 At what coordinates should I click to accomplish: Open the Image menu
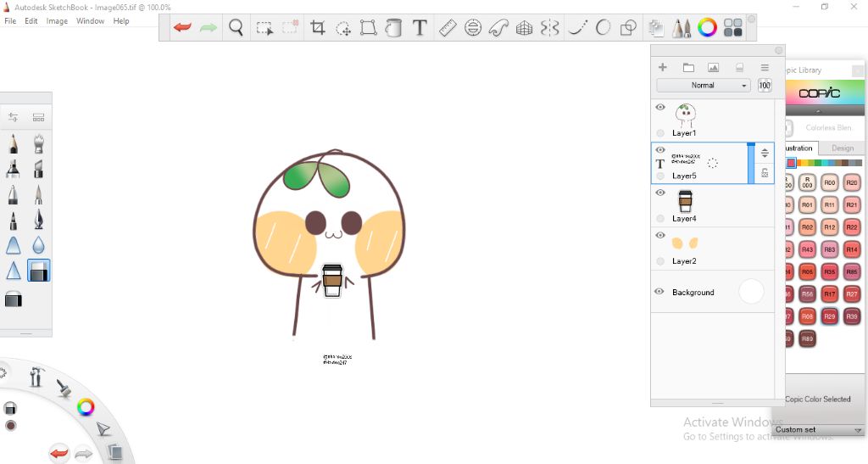point(57,20)
